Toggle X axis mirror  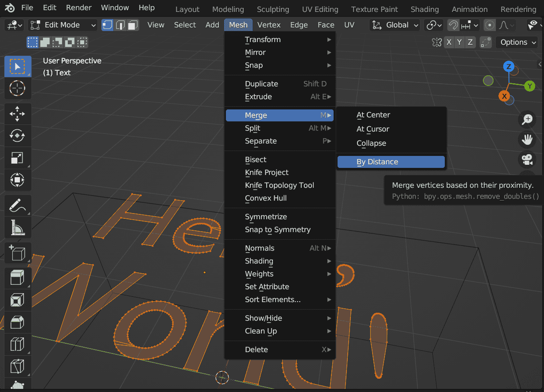tap(449, 43)
